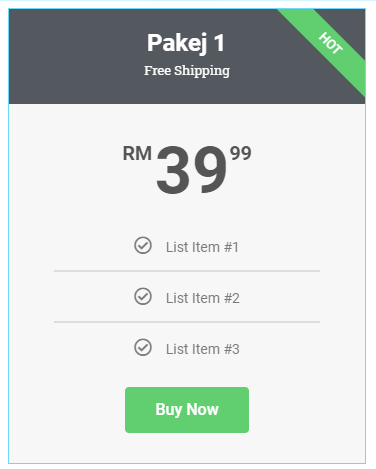This screenshot has width=376, height=469.
Task: Select the List Item #1 text
Action: (202, 247)
